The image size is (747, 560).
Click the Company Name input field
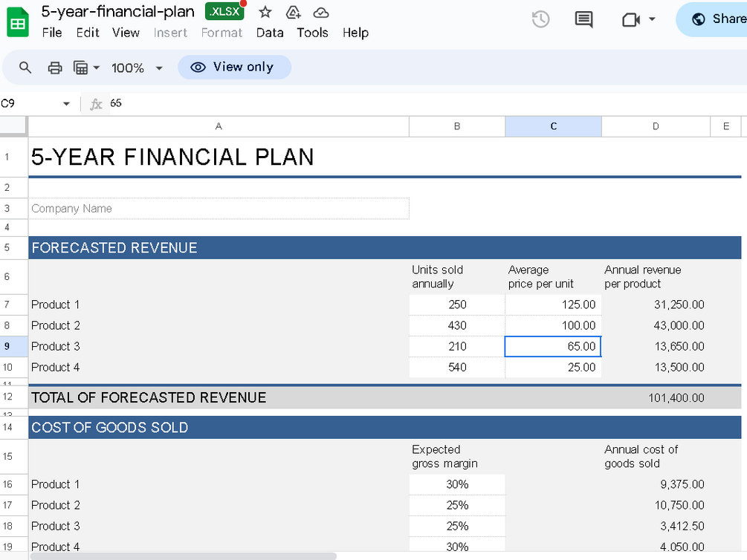tap(219, 209)
